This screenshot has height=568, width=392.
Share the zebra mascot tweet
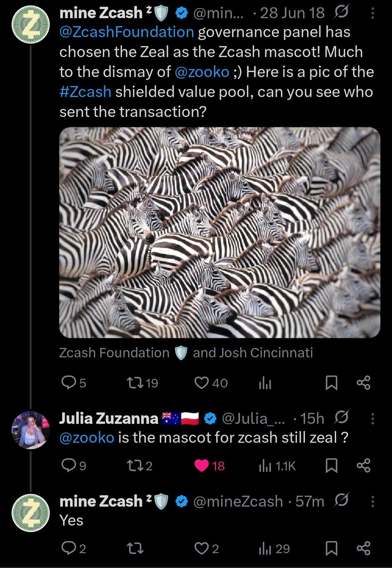coord(363,382)
